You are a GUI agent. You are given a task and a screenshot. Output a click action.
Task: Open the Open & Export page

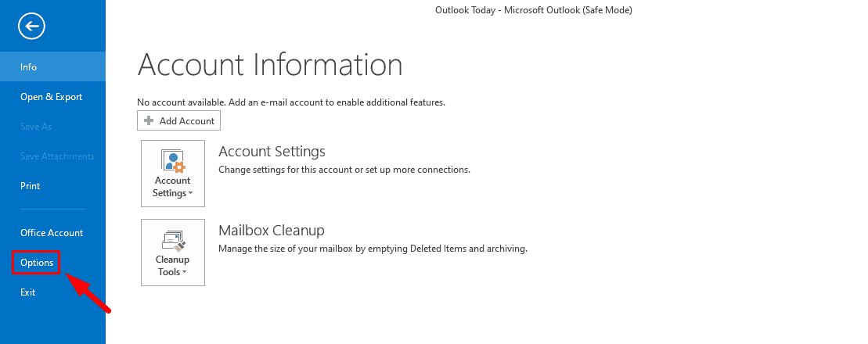click(52, 97)
